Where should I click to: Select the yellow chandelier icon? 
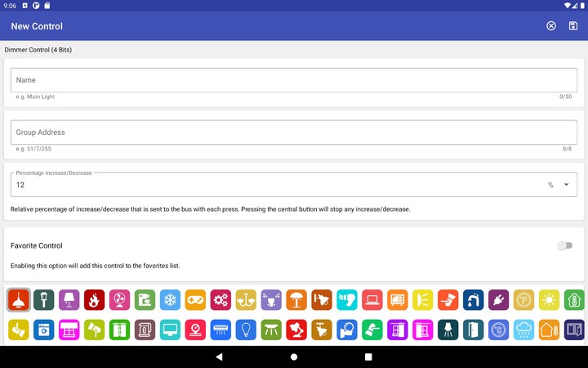246,299
